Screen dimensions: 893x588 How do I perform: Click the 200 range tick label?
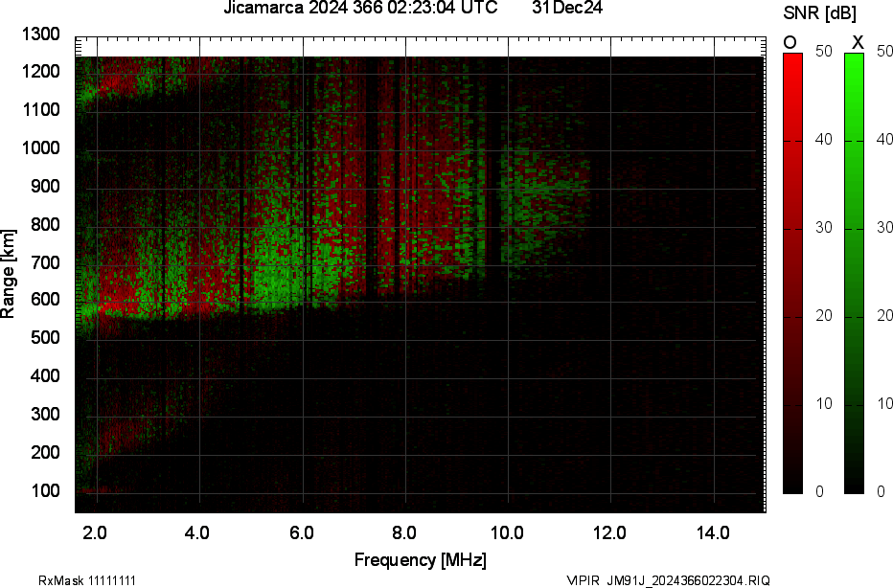coord(45,452)
